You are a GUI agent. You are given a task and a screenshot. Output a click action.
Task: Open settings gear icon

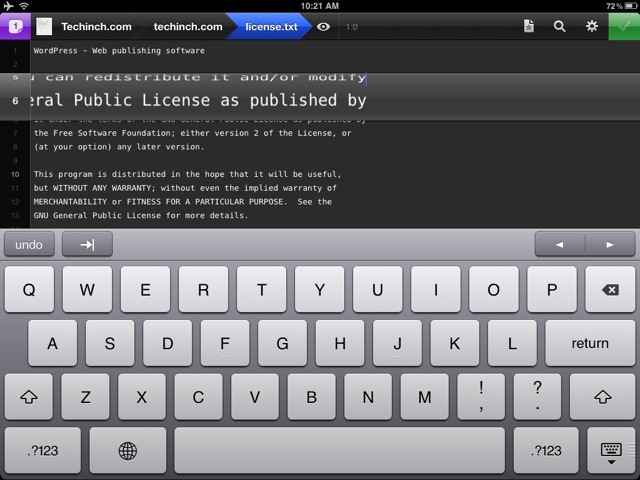tap(591, 26)
